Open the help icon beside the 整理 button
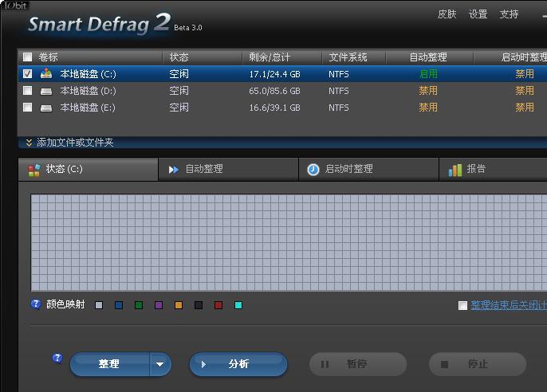 click(57, 358)
